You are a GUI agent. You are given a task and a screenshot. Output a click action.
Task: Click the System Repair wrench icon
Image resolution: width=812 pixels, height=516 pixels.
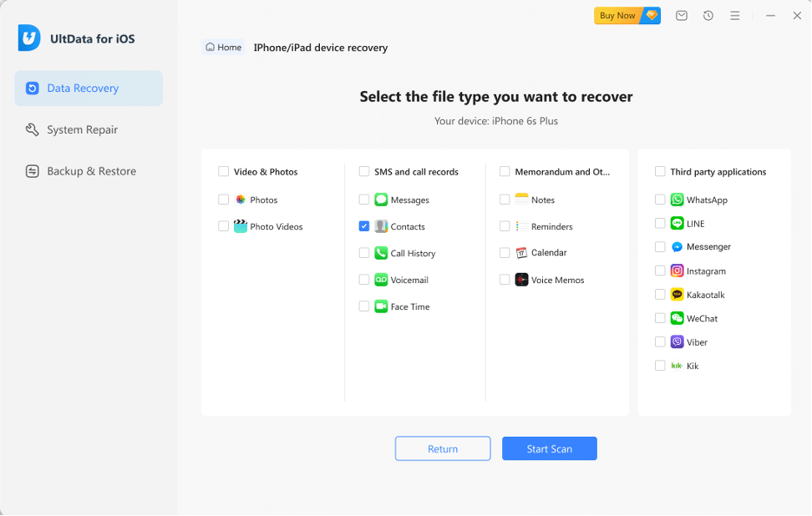click(31, 129)
